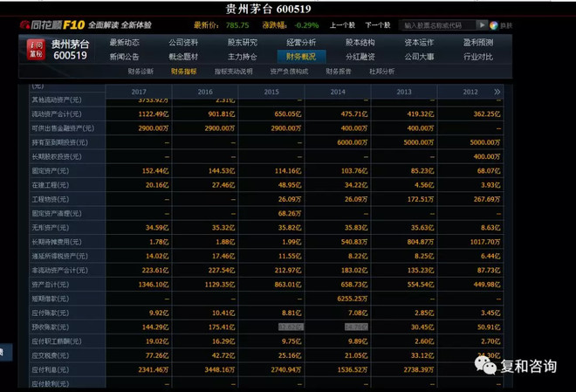
Task: Switch to the 资产负债构成 sub-tab
Action: click(x=289, y=72)
